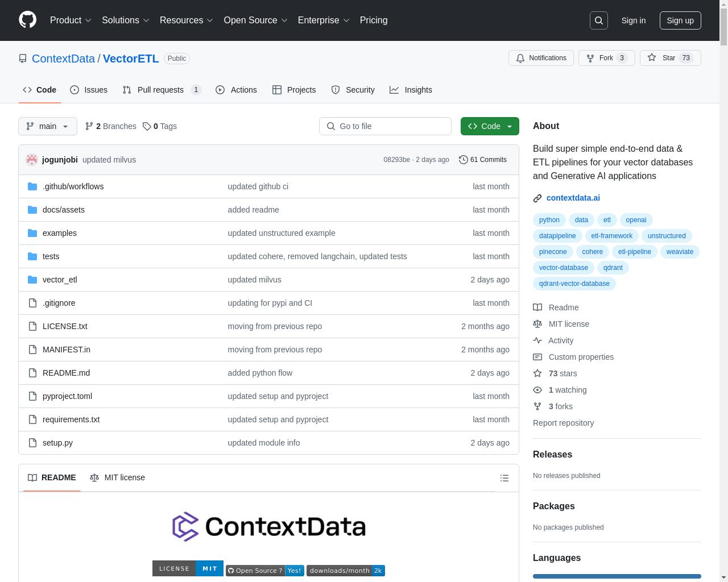Star the repository with Star button
Screen dimensions: 728x582
coord(670,58)
